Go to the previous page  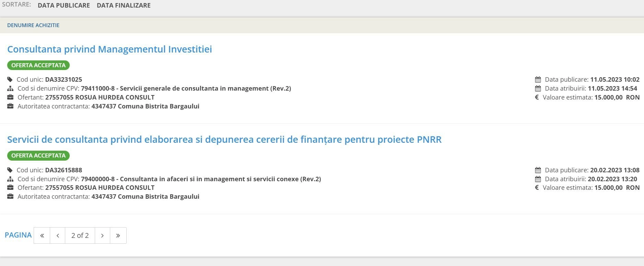pos(58,235)
